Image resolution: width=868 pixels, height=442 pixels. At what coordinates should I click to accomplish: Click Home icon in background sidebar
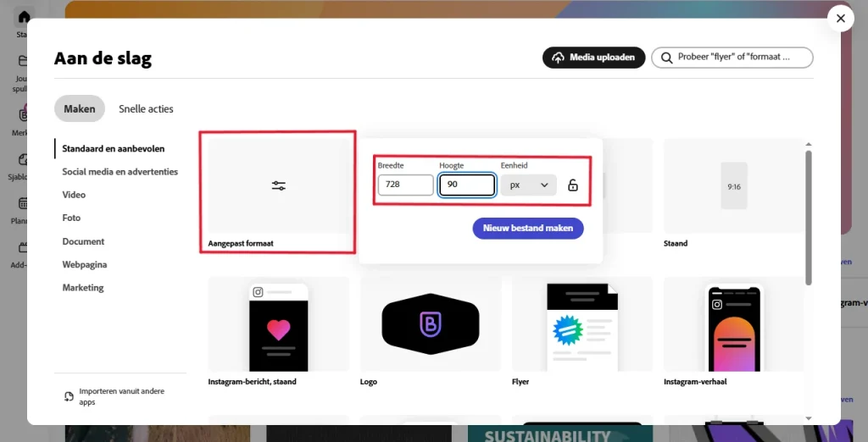click(x=24, y=17)
